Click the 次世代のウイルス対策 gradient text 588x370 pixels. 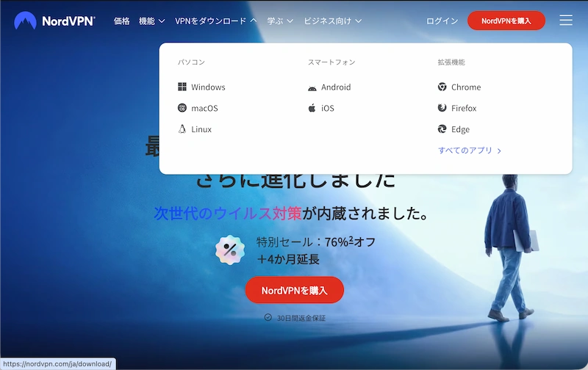228,213
